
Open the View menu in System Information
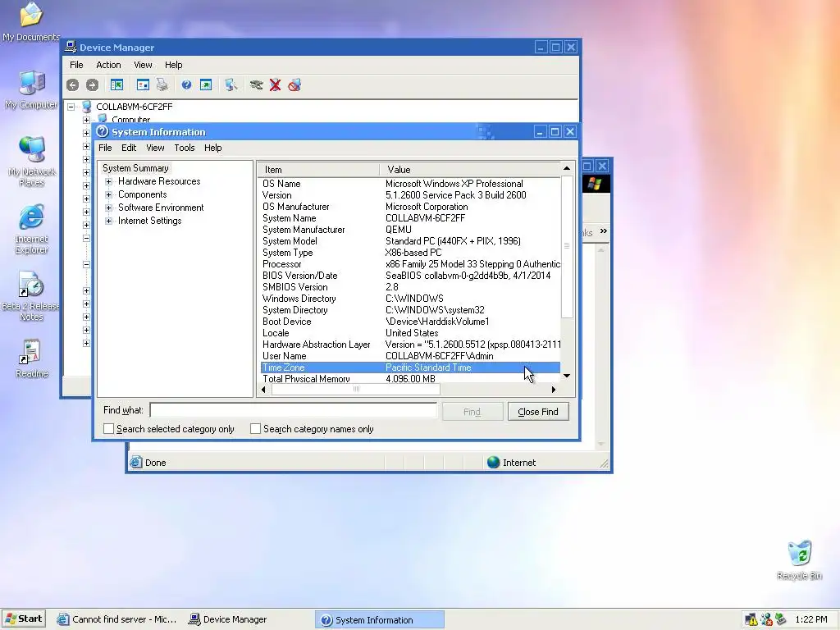click(155, 148)
